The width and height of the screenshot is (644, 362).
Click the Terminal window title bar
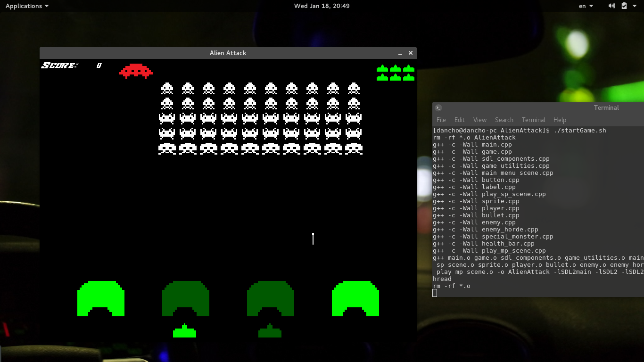[x=538, y=107]
